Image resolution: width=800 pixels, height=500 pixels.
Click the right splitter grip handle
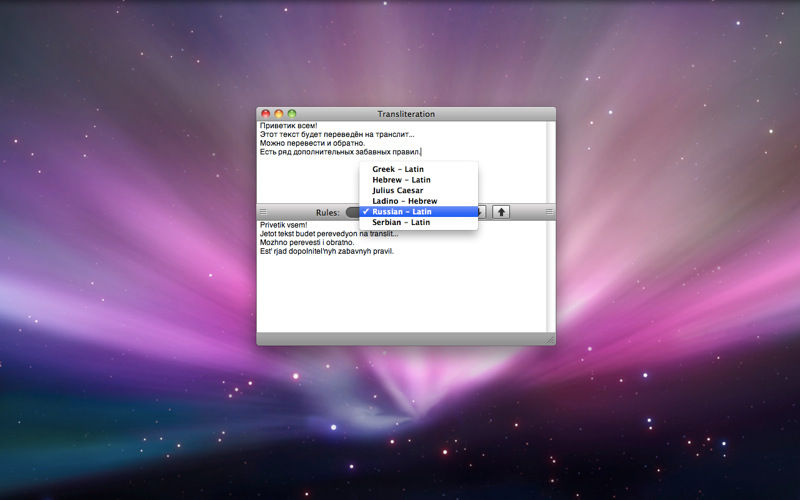pyautogui.click(x=549, y=212)
